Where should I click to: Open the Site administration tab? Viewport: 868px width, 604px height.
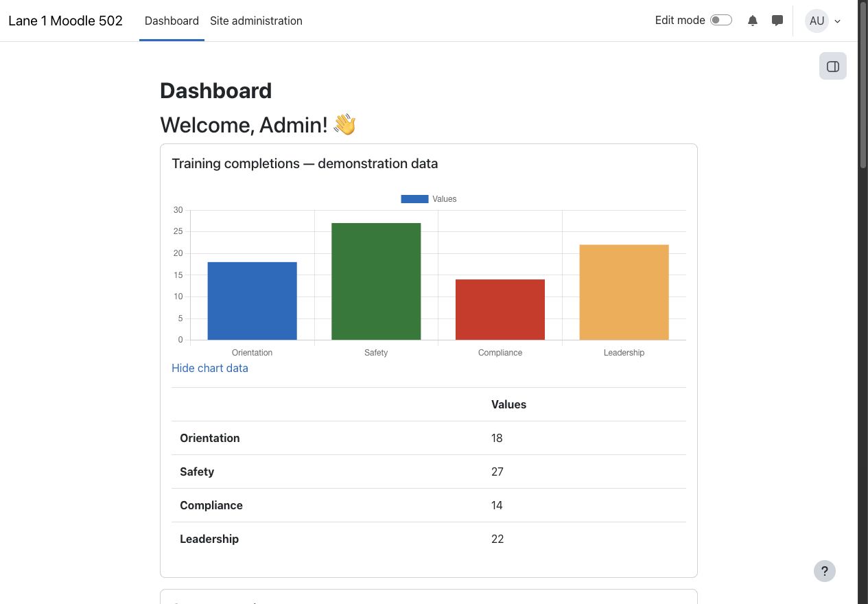[256, 21]
